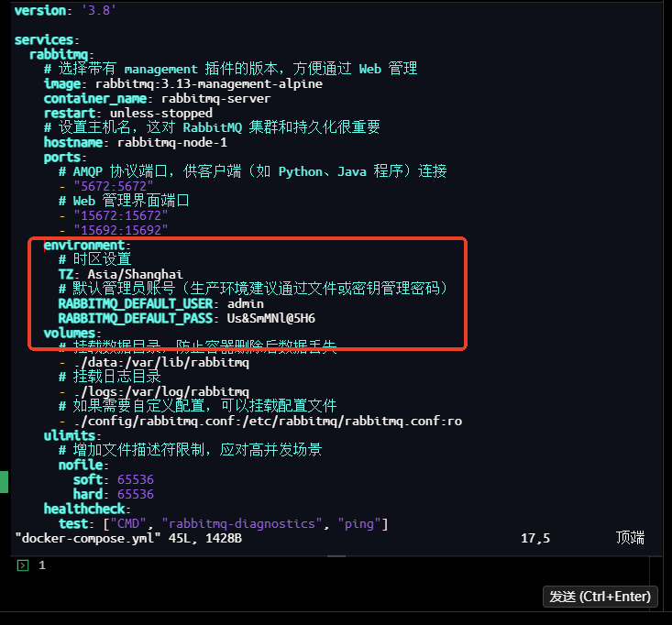
Task: Click the version: '3.8' line
Action: pos(65,10)
